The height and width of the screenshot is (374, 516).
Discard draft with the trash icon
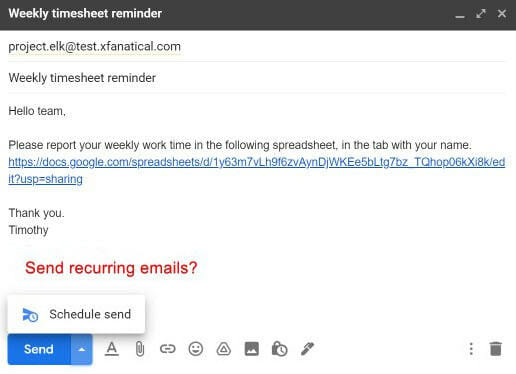click(x=496, y=349)
